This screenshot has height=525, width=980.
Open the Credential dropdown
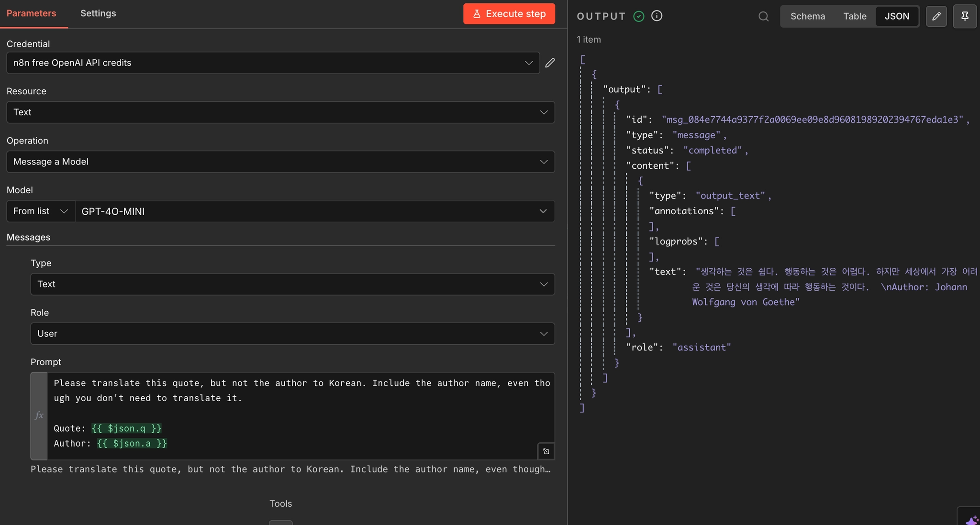click(x=273, y=63)
